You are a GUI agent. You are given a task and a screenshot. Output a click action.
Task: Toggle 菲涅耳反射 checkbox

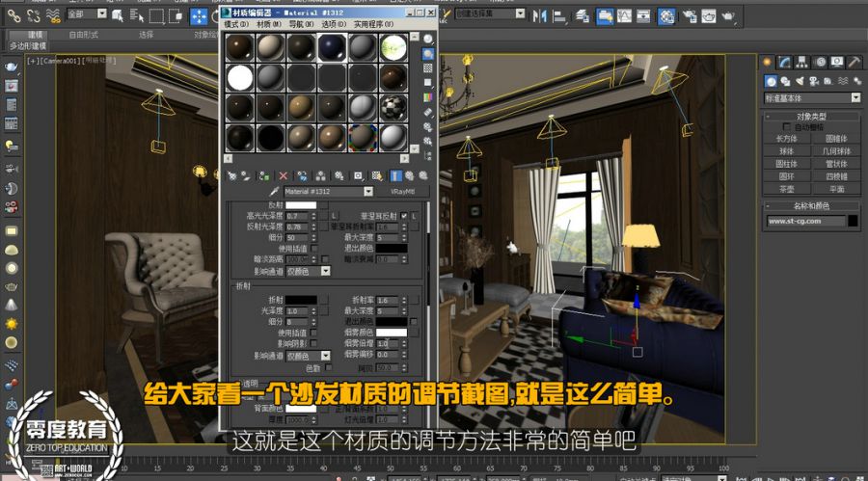403,216
